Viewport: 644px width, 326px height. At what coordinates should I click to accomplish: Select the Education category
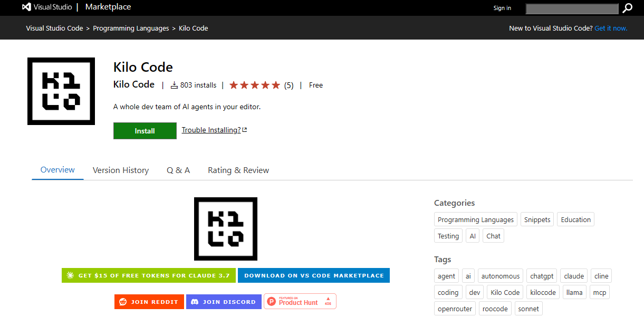[x=575, y=219]
